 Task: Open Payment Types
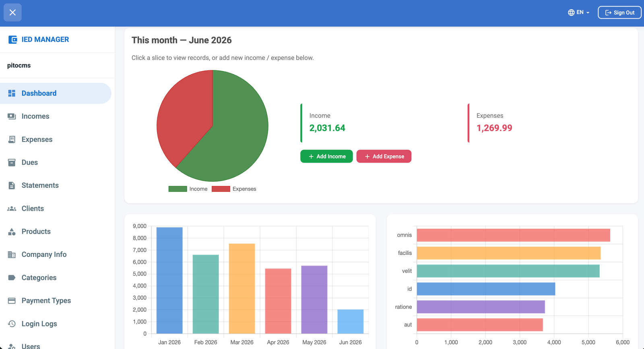coord(56,301)
